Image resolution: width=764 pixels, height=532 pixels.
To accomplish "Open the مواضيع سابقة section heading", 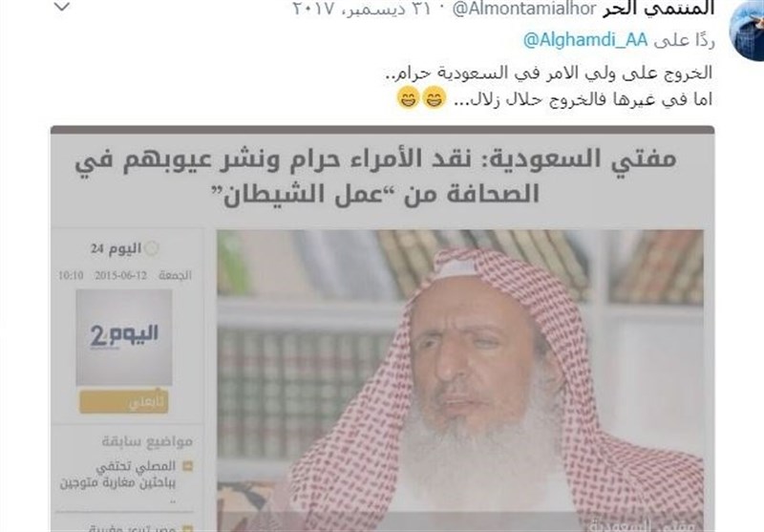I will (x=147, y=442).
